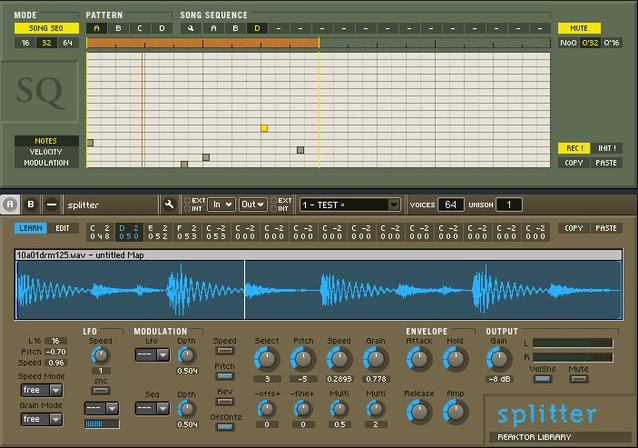The image size is (638, 448).
Task: Adjust the Lfo modulation Dpth knob
Action: 187,356
